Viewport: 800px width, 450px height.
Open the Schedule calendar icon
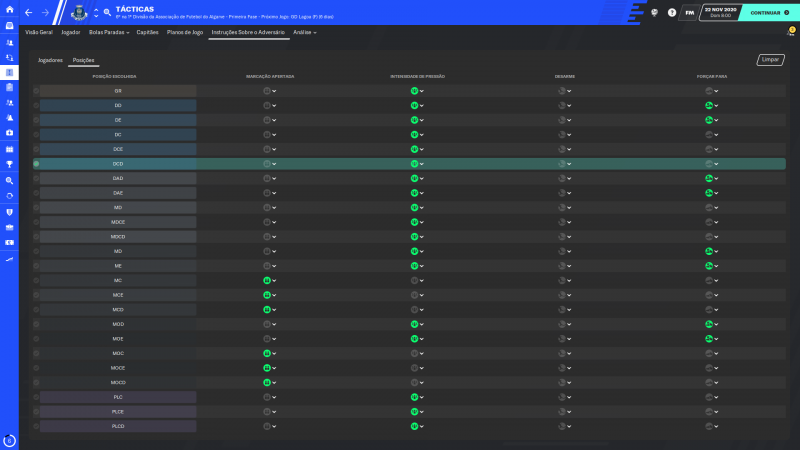pyautogui.click(x=9, y=149)
